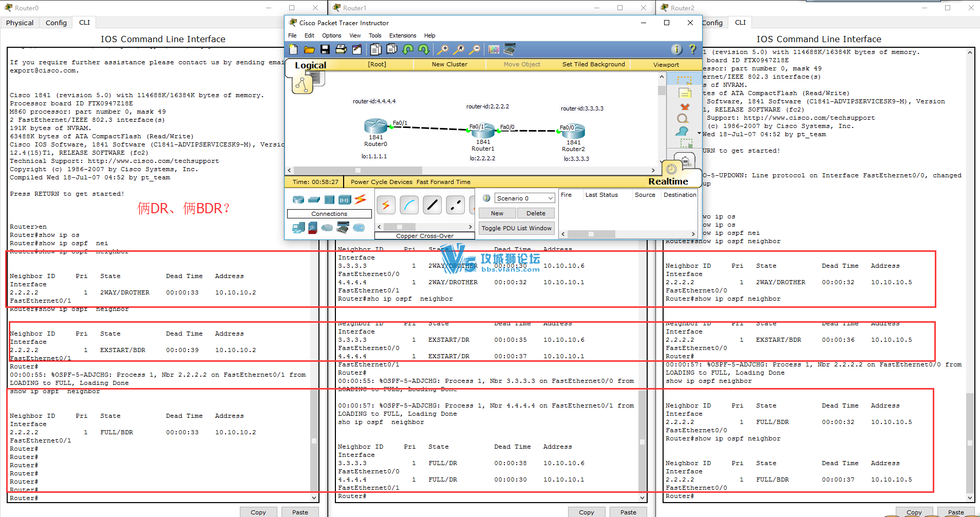
Task: Zoom out with the minus magnifier icon
Action: [475, 49]
